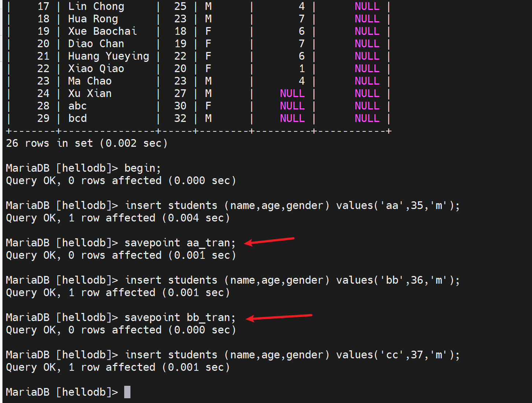Click the 'savepoint bb_tran;' command text
Screen dimensions: 532x403
180,317
